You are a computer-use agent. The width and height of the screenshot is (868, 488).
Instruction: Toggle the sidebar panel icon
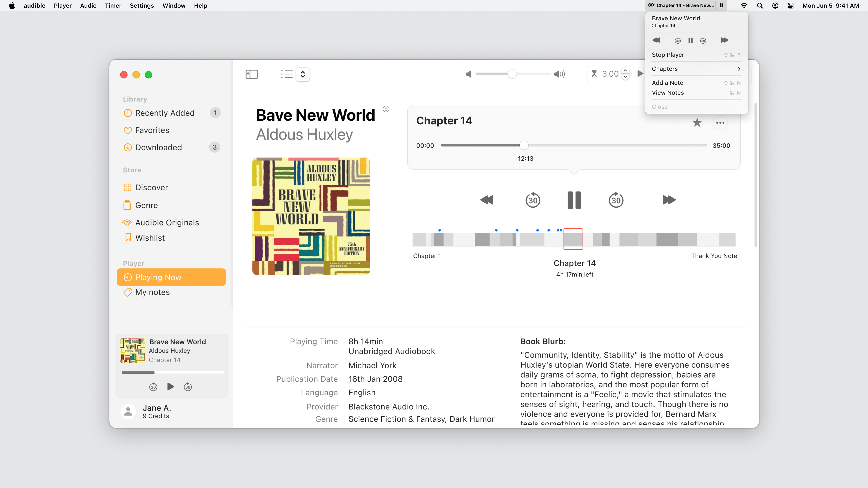pos(251,74)
